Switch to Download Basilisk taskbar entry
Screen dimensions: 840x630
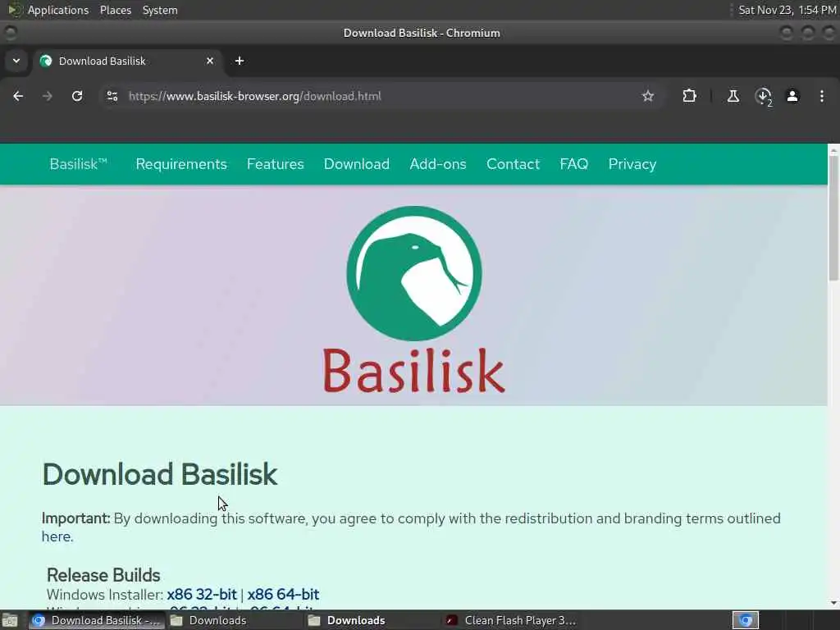tap(96, 620)
